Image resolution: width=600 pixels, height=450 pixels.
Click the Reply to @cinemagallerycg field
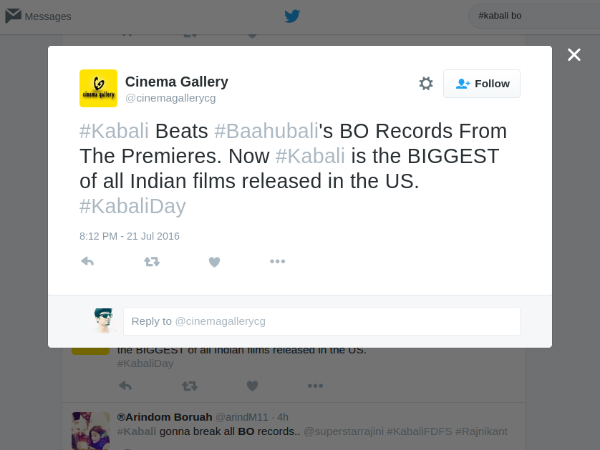pyautogui.click(x=321, y=321)
